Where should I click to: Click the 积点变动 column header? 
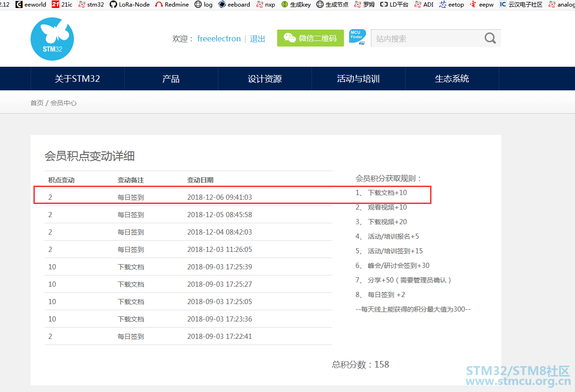point(61,180)
